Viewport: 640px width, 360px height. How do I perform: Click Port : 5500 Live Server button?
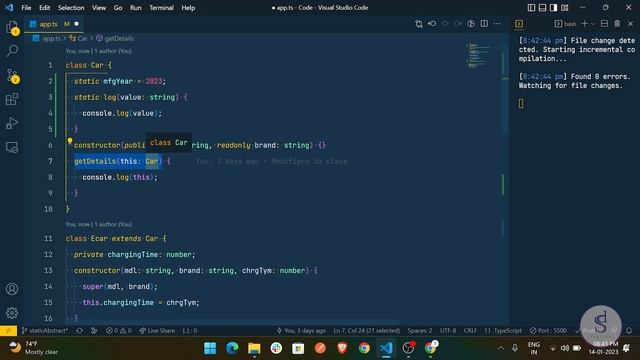coord(548,331)
